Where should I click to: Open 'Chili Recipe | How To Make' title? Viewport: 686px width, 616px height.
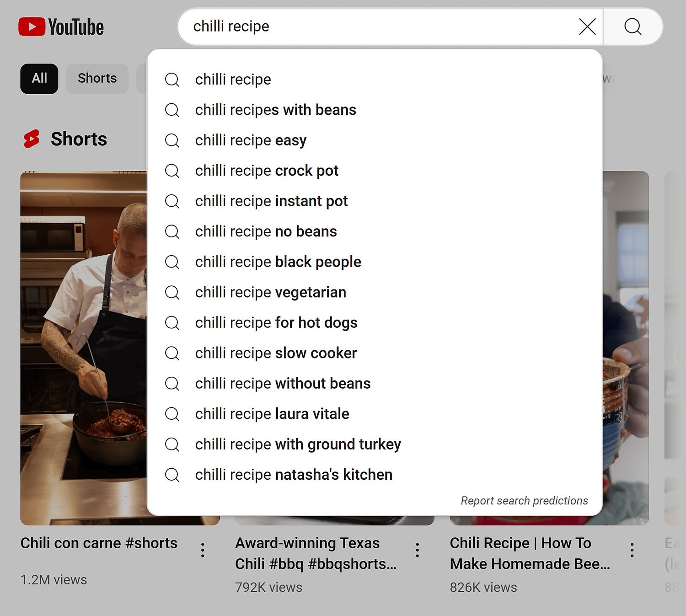point(530,553)
